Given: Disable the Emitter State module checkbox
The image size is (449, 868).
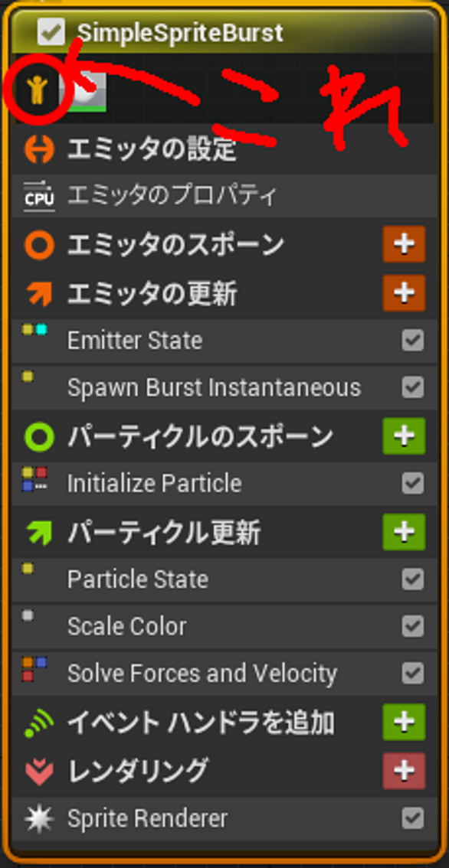Looking at the screenshot, I should pos(413,341).
